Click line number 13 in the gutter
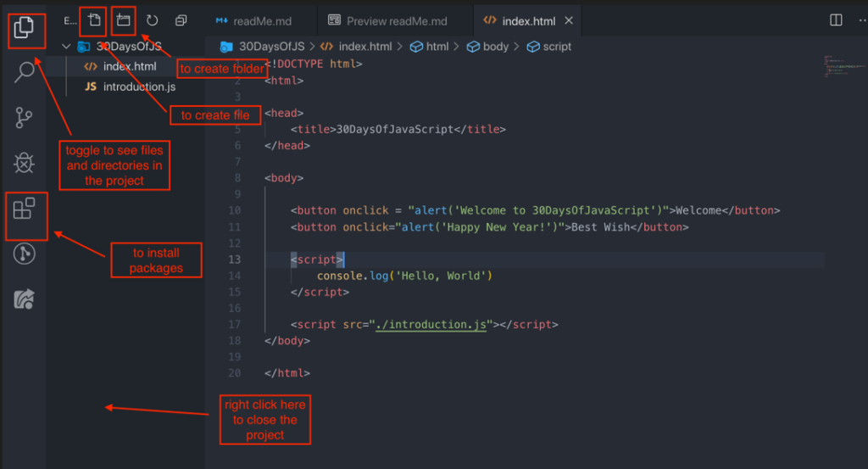Viewport: 868px width, 469px height. 234,260
